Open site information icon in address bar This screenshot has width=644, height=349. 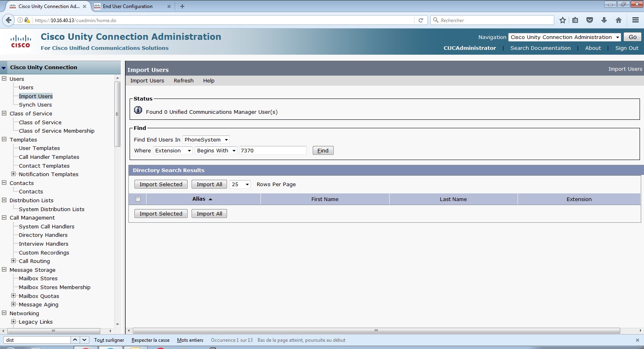(20, 20)
